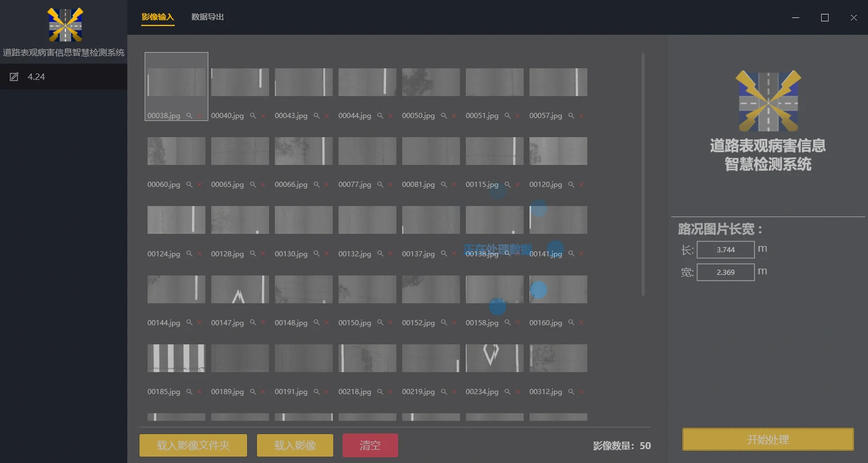868x463 pixels.
Task: Click the edit icon next to 4.24
Action: click(14, 77)
